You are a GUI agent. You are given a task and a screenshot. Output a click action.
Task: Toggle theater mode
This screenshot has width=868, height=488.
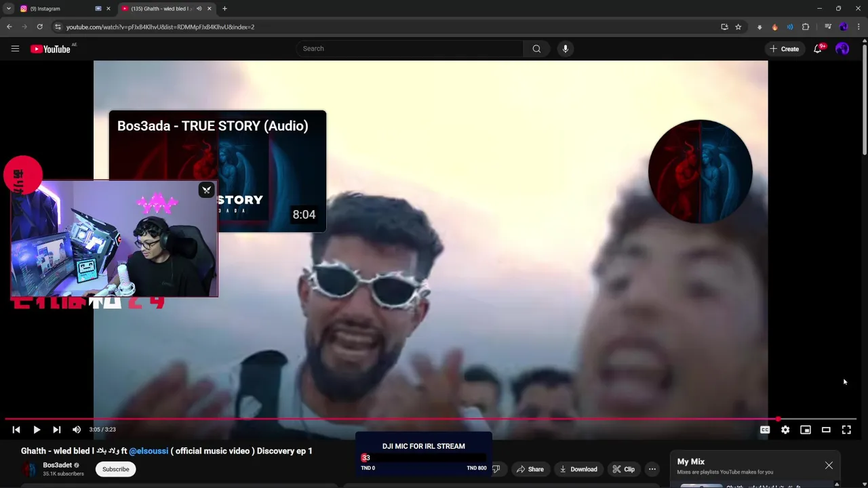tap(826, 430)
